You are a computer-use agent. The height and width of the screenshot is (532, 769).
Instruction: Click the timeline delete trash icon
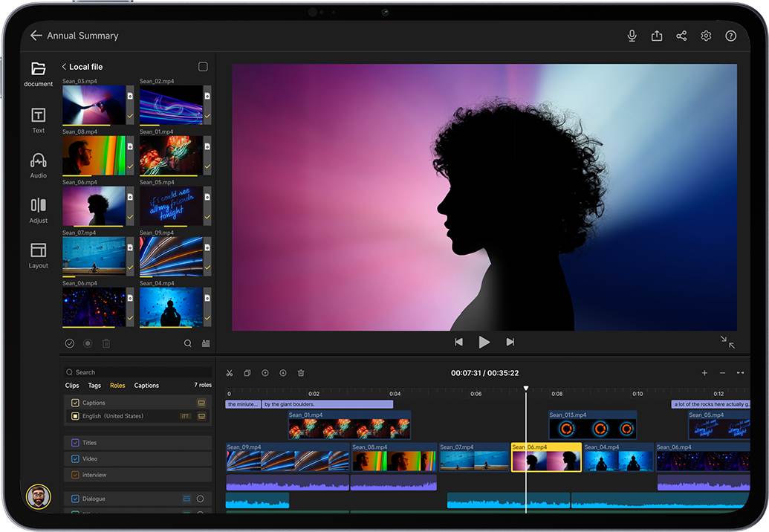click(301, 373)
